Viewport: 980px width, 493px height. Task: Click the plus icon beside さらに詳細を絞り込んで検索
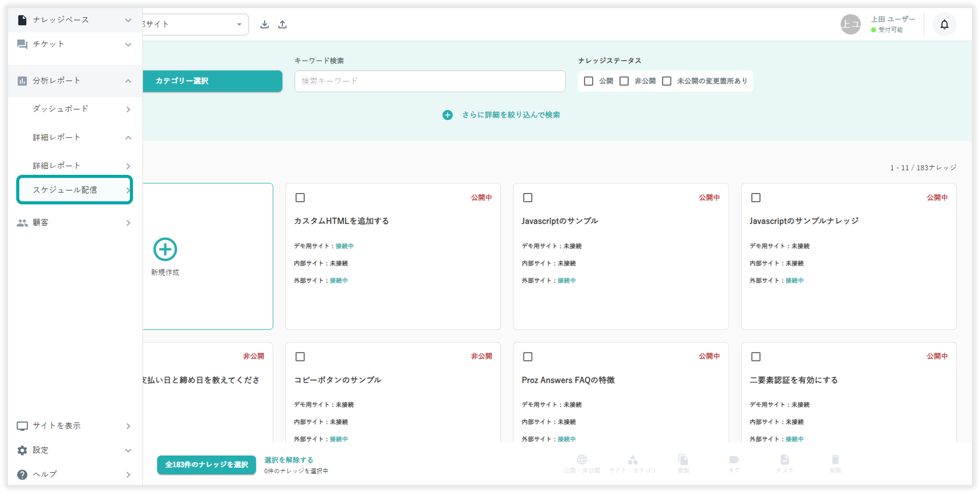click(447, 115)
